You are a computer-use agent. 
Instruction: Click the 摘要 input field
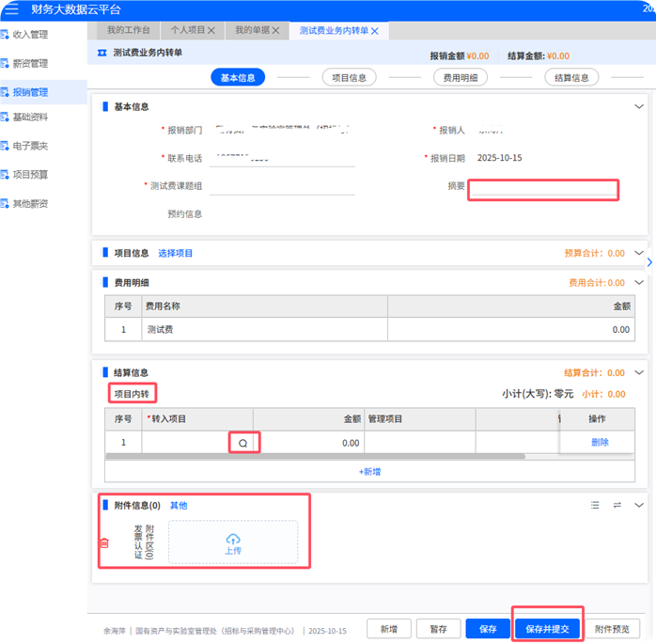pos(543,189)
